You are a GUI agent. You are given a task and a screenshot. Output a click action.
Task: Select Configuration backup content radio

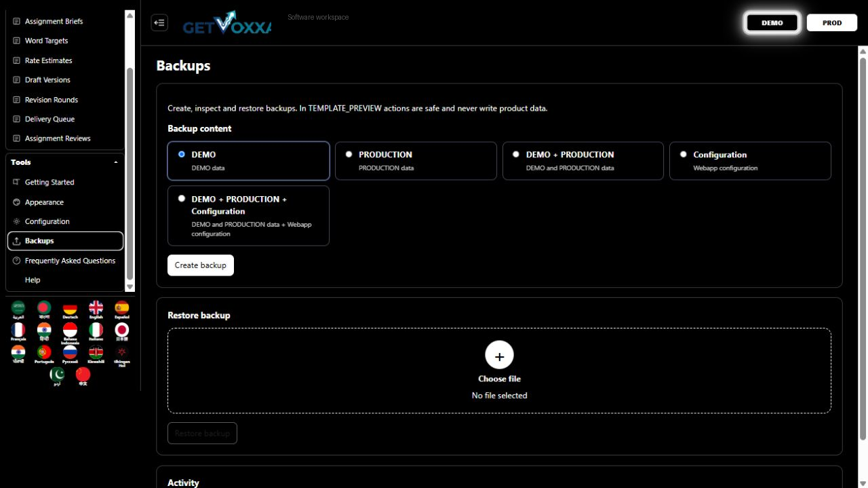(x=750, y=161)
